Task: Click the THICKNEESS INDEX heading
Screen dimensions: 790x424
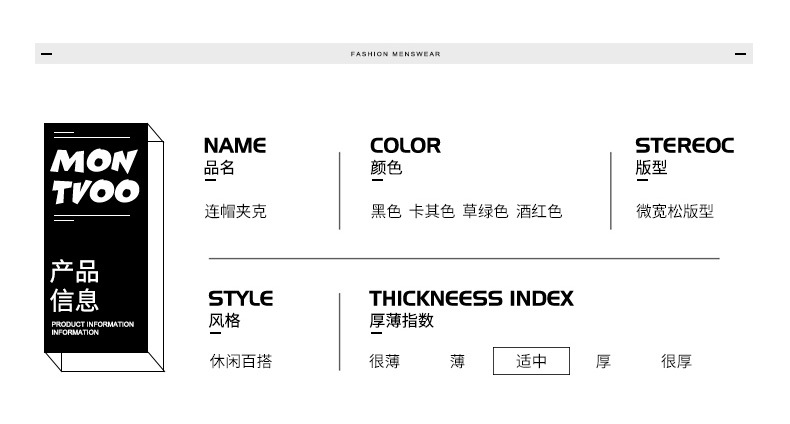Action: [x=471, y=298]
